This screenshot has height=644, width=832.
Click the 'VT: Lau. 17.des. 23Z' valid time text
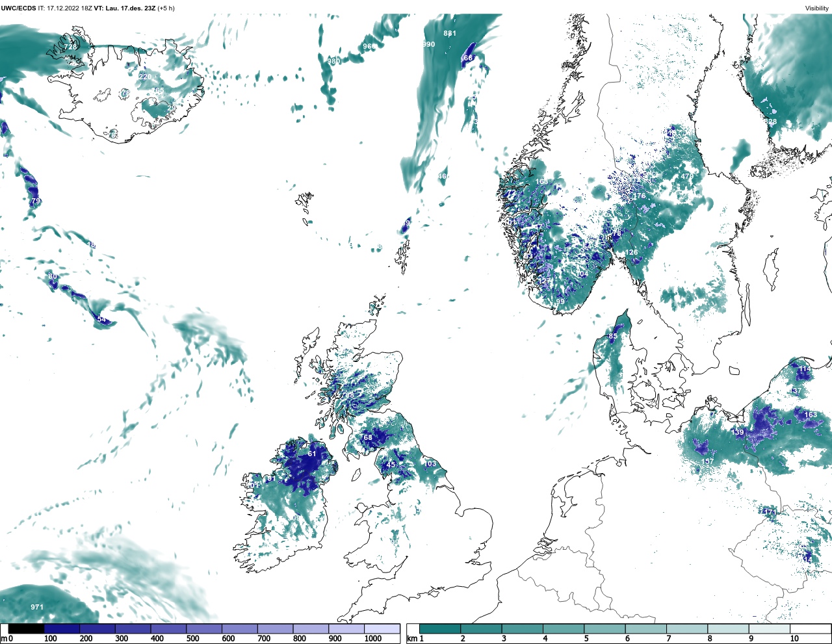(x=124, y=8)
